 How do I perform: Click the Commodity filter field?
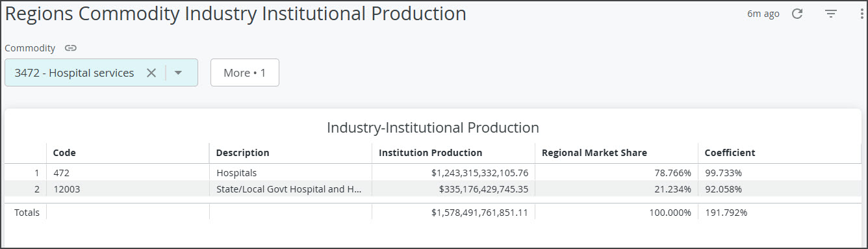click(101, 73)
